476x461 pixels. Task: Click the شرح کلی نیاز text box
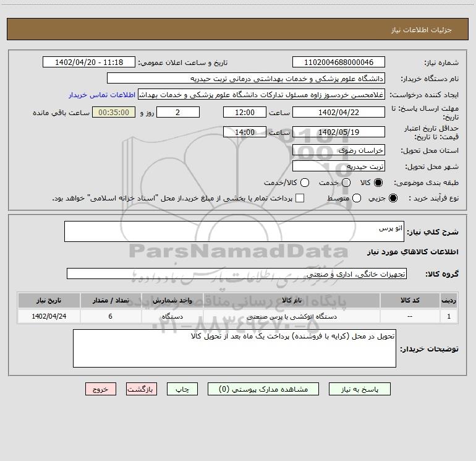[234, 231]
